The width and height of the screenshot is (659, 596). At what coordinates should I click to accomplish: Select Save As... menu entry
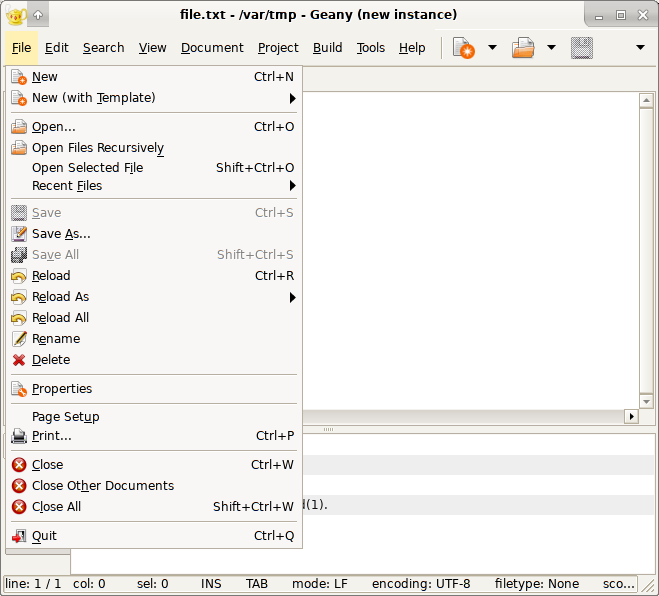coord(61,234)
